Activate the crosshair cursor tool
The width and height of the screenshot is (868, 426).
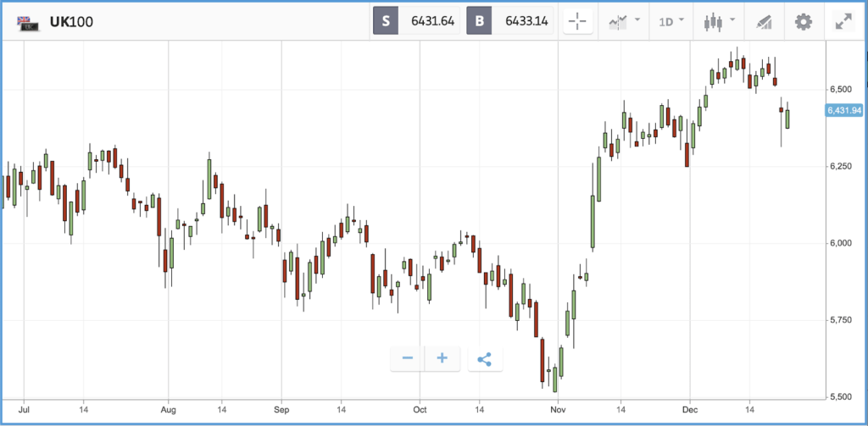click(x=577, y=22)
